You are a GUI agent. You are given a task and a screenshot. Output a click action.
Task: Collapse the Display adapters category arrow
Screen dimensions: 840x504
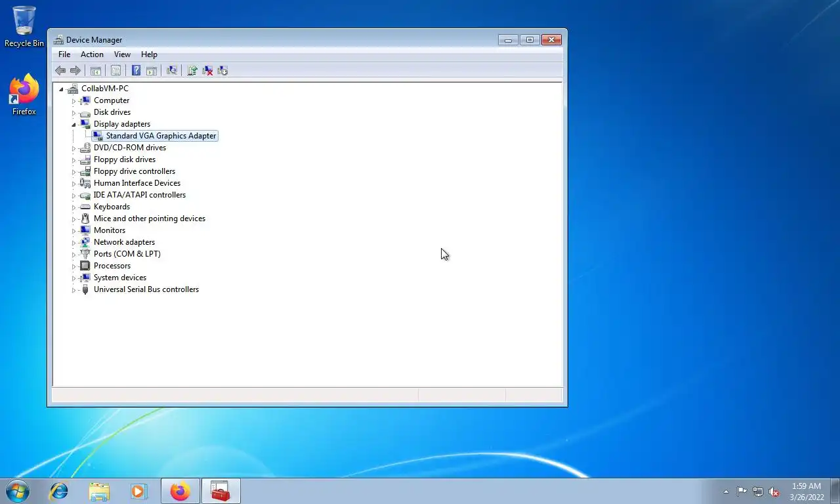tap(73, 125)
